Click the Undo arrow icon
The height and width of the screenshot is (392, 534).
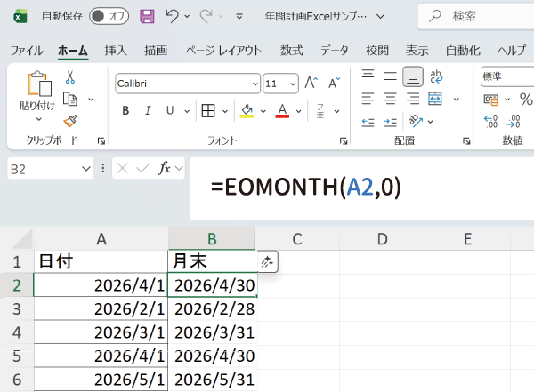coord(173,16)
